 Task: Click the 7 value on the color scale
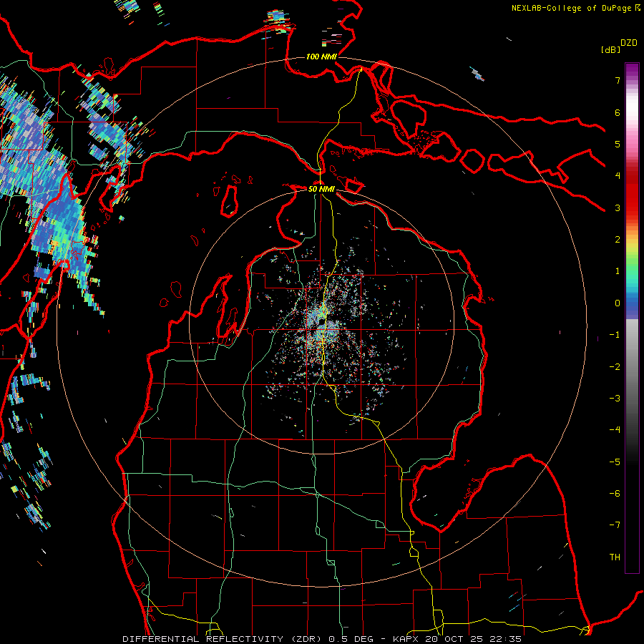618,80
